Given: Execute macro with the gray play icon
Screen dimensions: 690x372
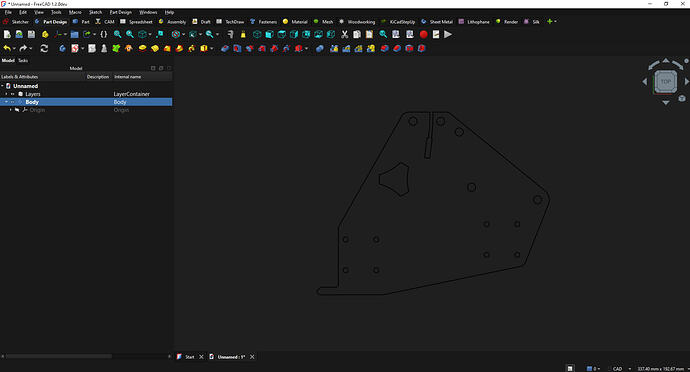Looking at the screenshot, I should (448, 34).
